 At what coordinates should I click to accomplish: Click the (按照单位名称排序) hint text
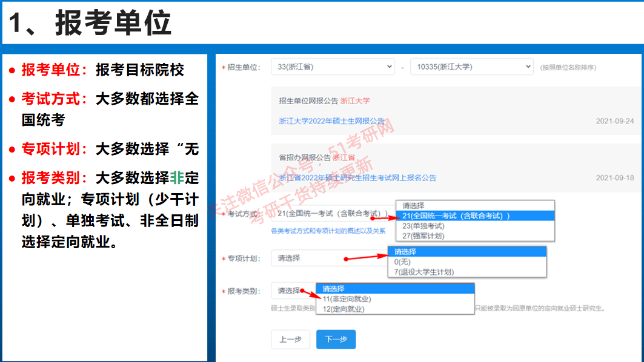tap(568, 67)
